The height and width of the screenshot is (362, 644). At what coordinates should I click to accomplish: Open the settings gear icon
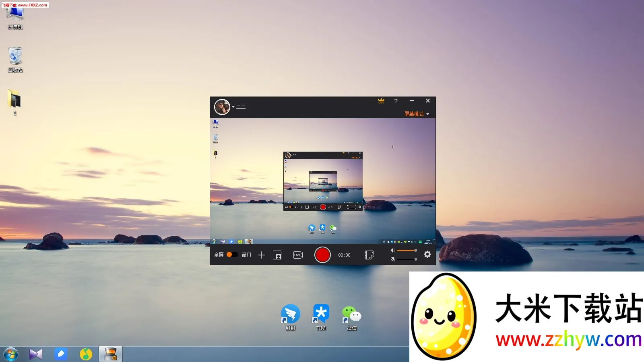(427, 255)
